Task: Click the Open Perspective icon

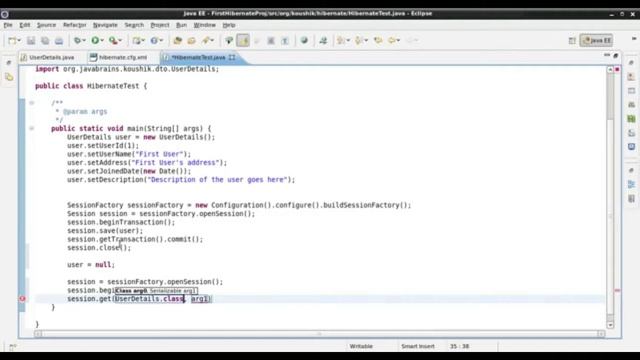Action: tap(572, 40)
